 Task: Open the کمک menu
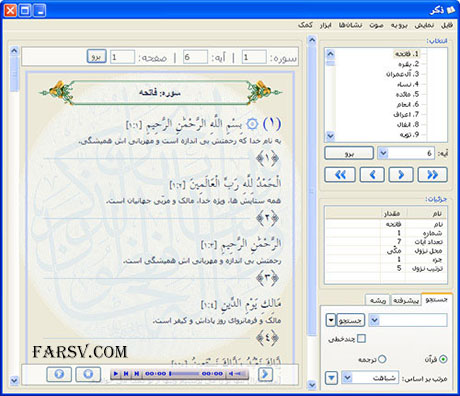(305, 25)
